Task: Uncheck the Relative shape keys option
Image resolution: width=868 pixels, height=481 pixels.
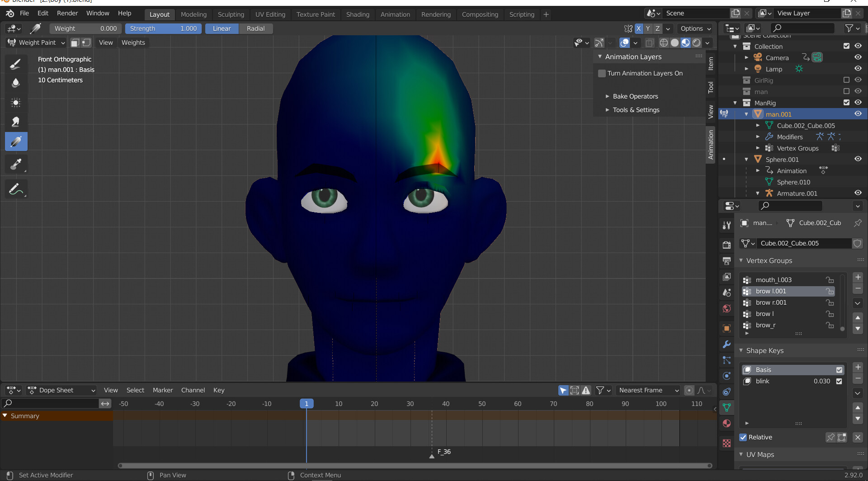Action: point(743,437)
